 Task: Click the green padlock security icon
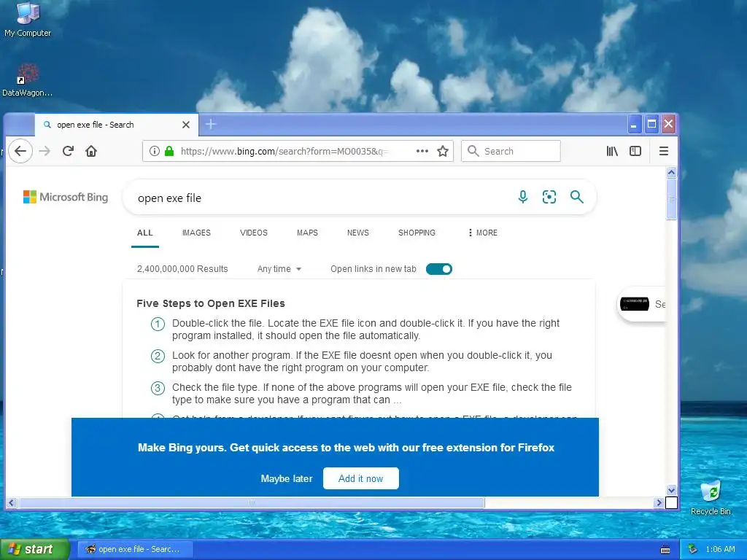click(169, 151)
